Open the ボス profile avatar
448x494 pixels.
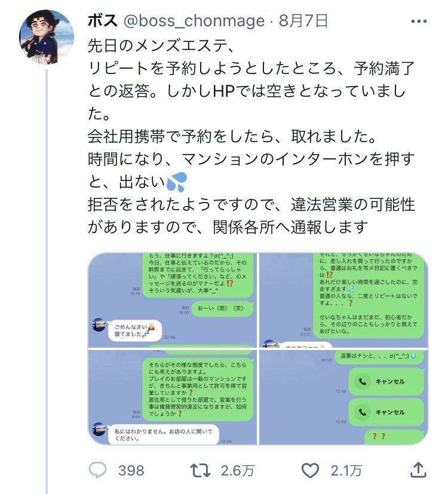pyautogui.click(x=46, y=37)
